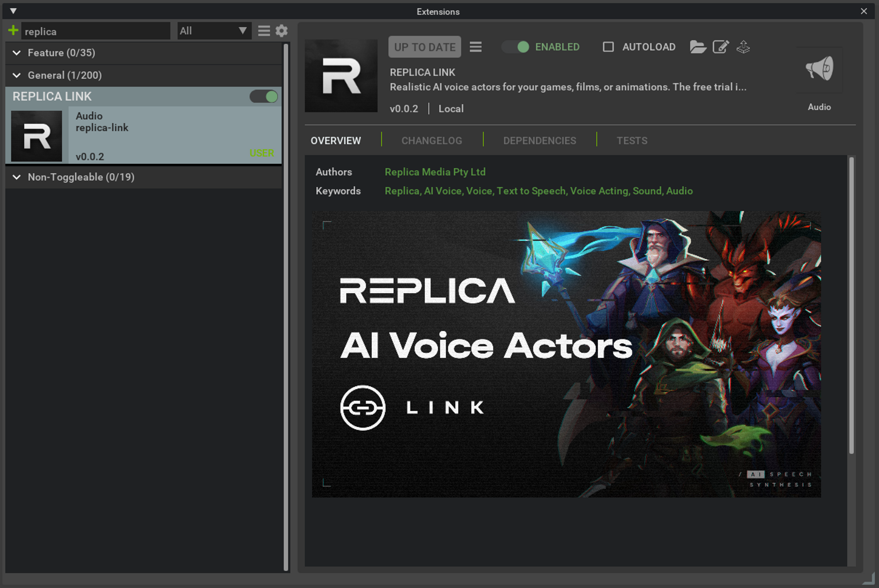The image size is (879, 588).
Task: Switch to the CHANGELOG tab
Action: coord(432,141)
